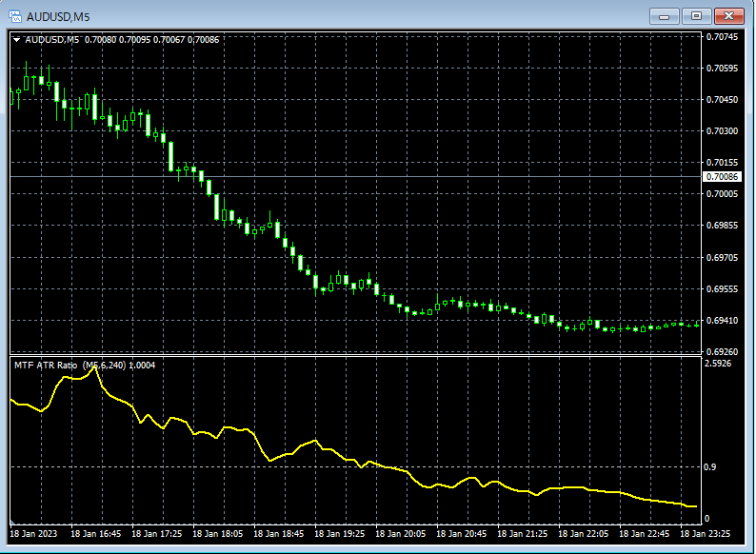The width and height of the screenshot is (756, 554).
Task: Select the MTF ATR Ratio indicator label
Action: [85, 366]
